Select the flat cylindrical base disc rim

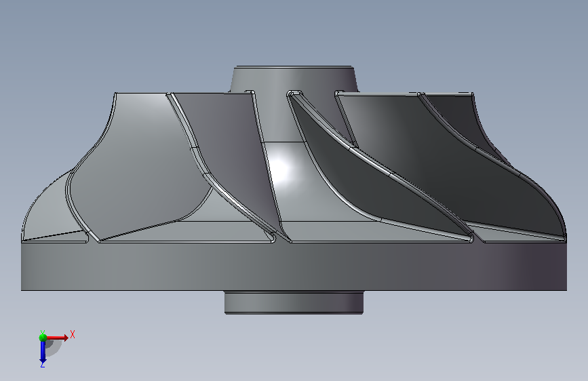click(x=294, y=266)
